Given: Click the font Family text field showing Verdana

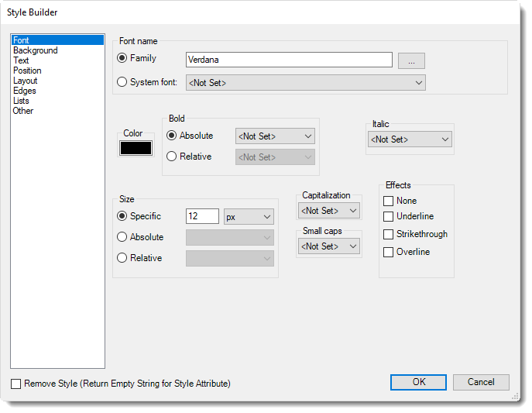Looking at the screenshot, I should pyautogui.click(x=289, y=60).
